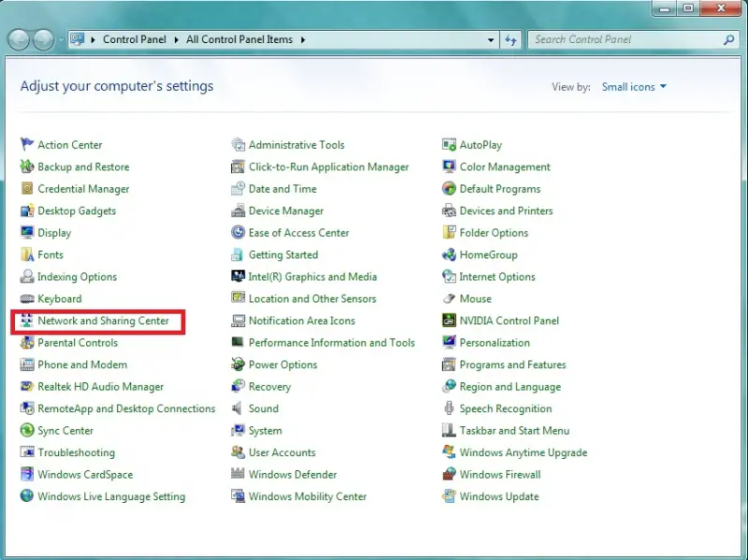The width and height of the screenshot is (748, 560).
Task: Click the Back navigation button
Action: [x=19, y=39]
